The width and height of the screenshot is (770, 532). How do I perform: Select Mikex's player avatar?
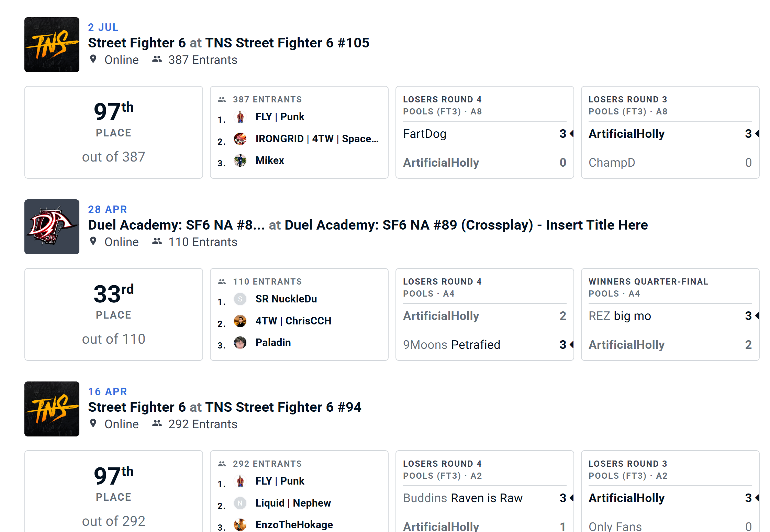(240, 160)
